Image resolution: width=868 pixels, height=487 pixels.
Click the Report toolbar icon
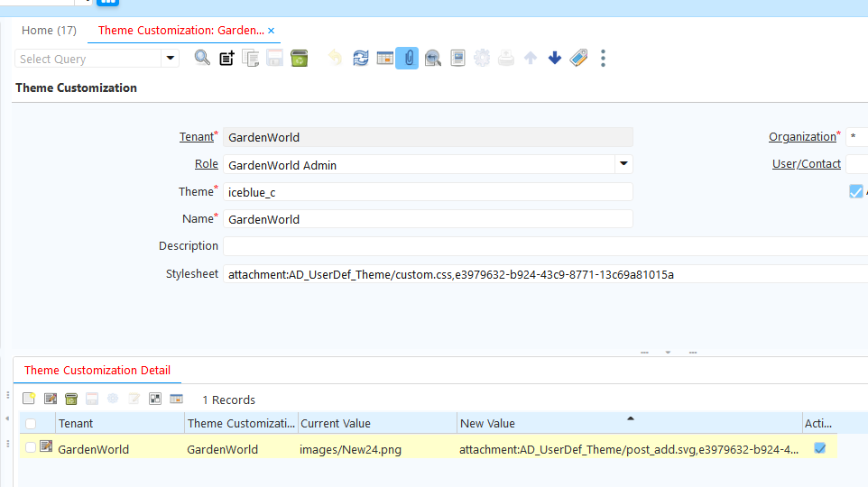click(457, 58)
